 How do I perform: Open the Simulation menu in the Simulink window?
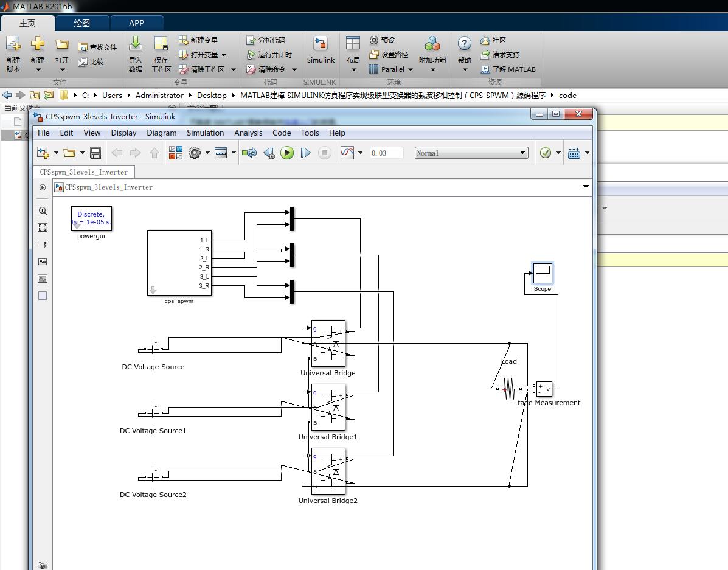(x=205, y=133)
